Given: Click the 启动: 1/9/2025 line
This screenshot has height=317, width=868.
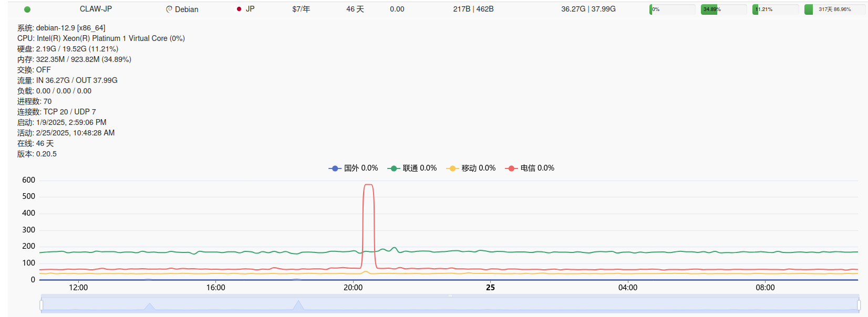Looking at the screenshot, I should tap(62, 122).
